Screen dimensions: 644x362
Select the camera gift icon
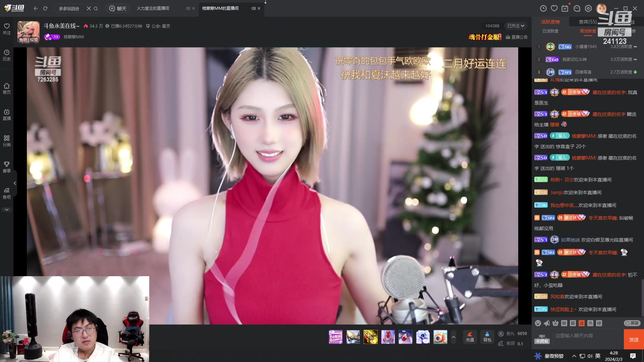[x=440, y=337]
